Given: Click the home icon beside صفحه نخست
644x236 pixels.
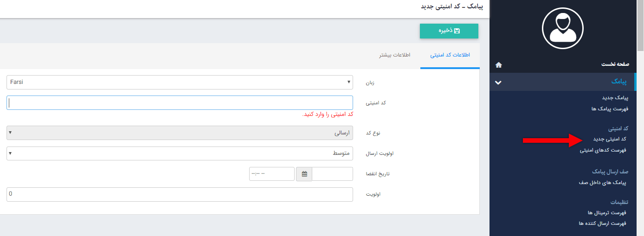Looking at the screenshot, I should pos(499,64).
